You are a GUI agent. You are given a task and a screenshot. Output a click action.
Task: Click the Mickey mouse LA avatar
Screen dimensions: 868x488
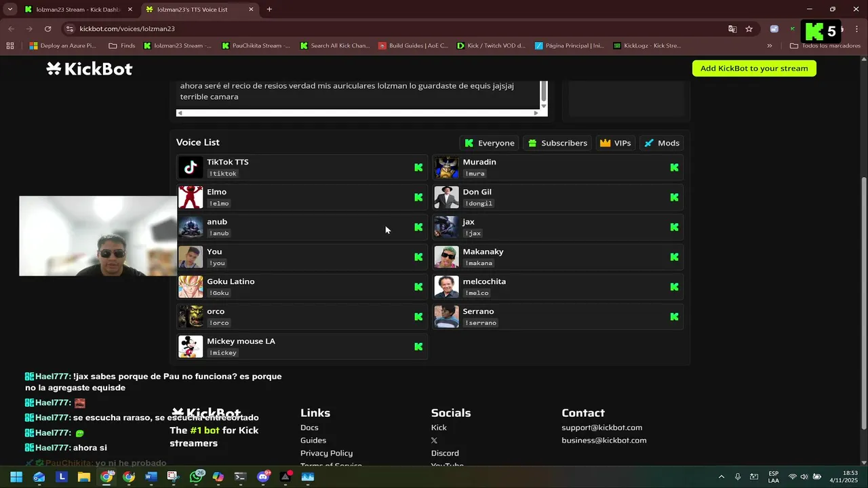pyautogui.click(x=191, y=346)
